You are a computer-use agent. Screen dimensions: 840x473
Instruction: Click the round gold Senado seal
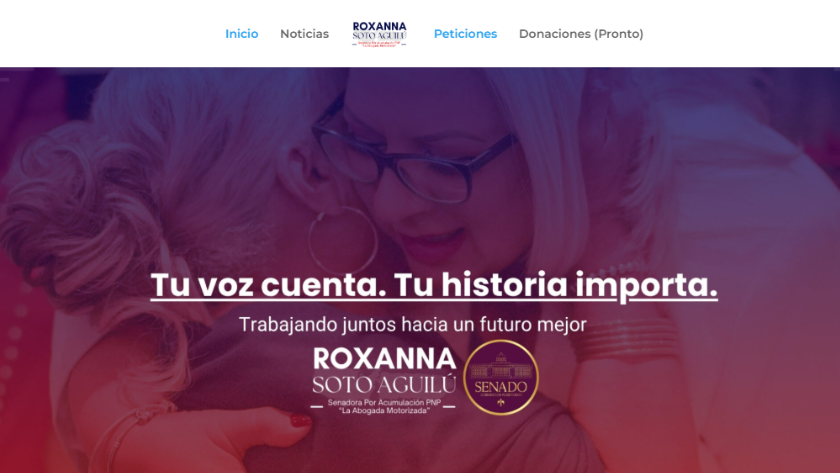tap(500, 378)
